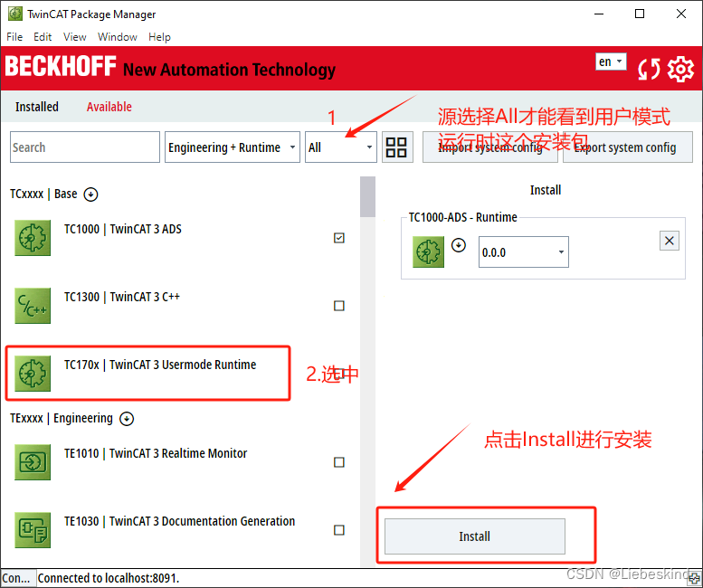Switch to the Available tab
This screenshot has height=588, width=703.
[x=109, y=107]
